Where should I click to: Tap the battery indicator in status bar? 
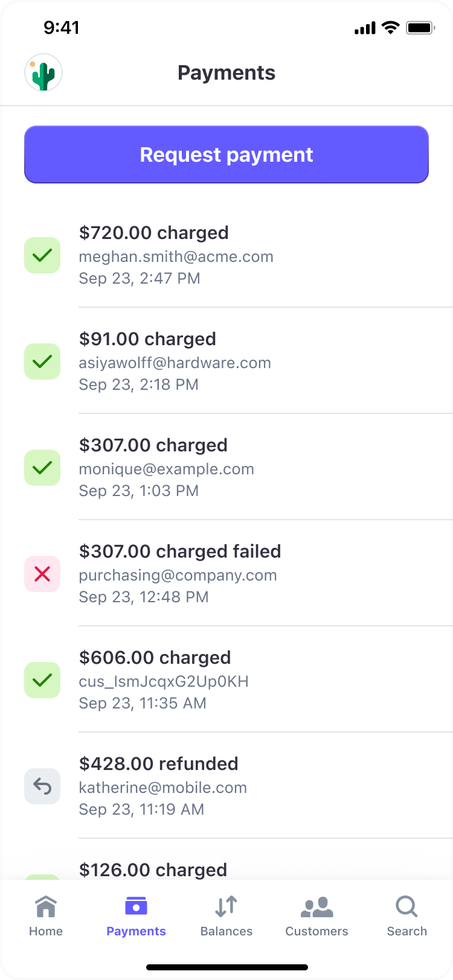[420, 28]
